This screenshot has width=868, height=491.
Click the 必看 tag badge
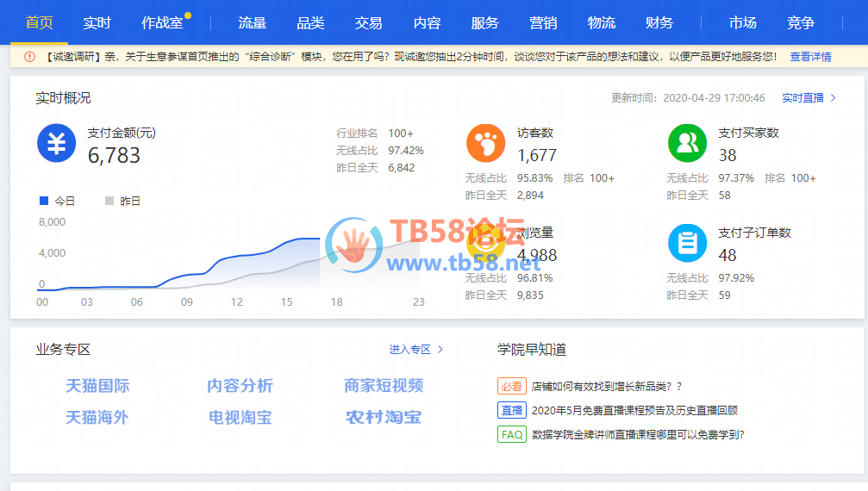511,387
